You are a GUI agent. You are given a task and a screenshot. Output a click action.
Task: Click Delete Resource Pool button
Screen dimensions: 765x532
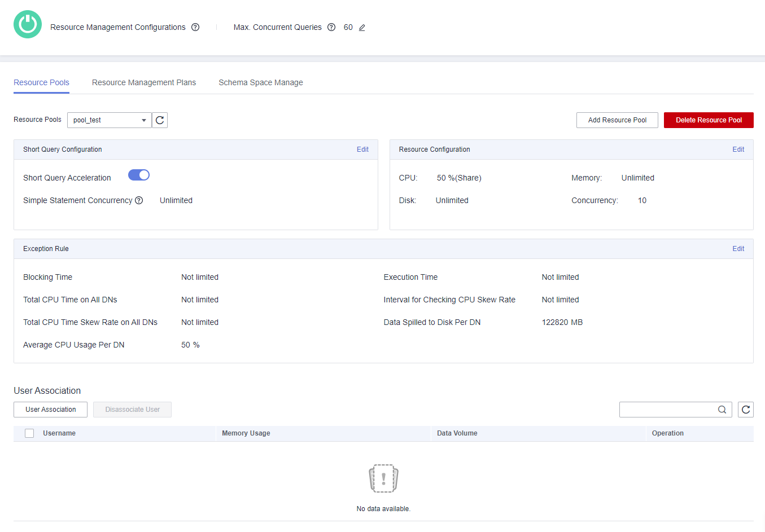pyautogui.click(x=709, y=120)
